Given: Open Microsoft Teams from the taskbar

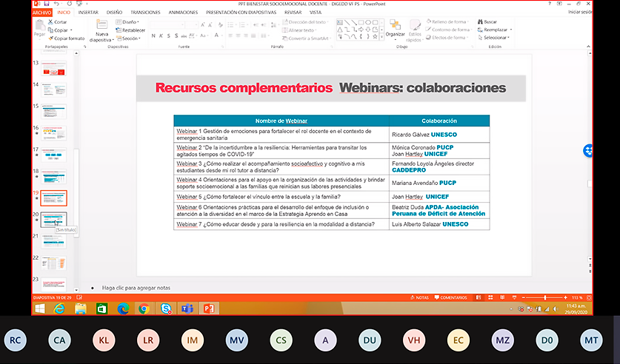Looking at the screenshot, I should point(187,309).
